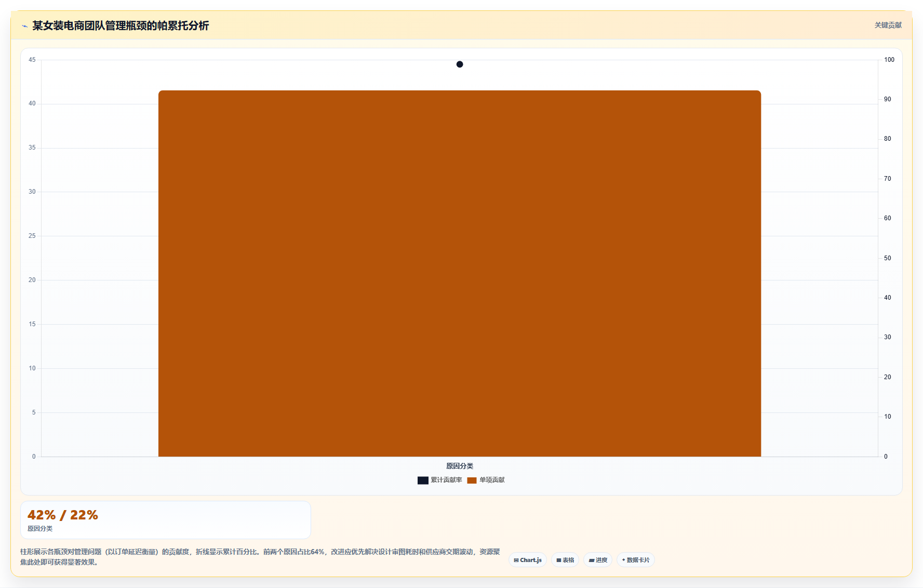Open the 进度 tag

tap(598, 560)
